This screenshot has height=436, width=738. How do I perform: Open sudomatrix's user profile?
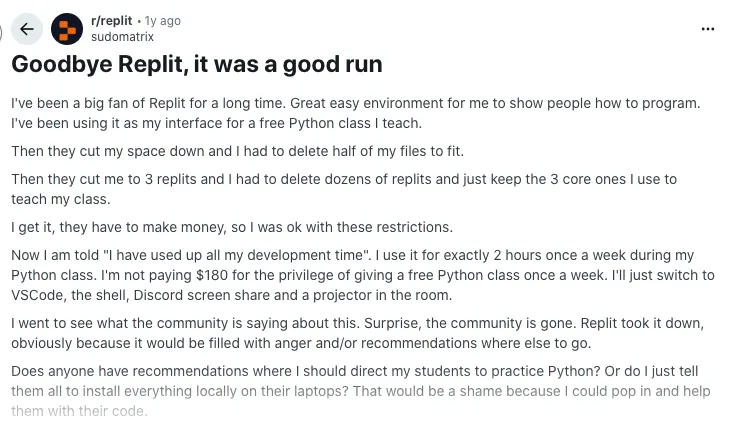click(x=122, y=37)
